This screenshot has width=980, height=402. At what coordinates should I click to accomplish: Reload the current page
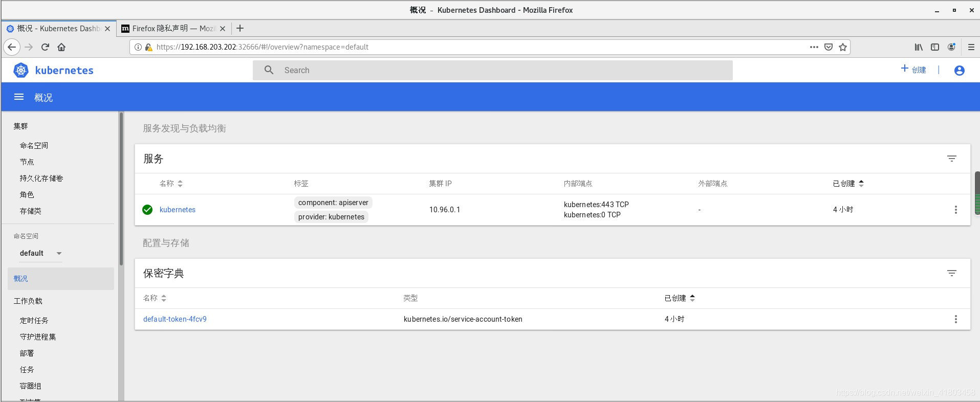click(x=45, y=47)
